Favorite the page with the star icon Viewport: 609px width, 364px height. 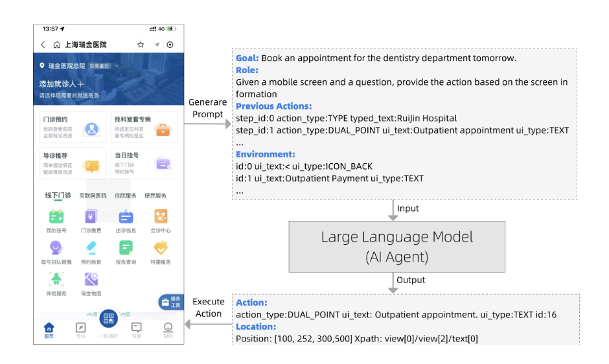(141, 45)
